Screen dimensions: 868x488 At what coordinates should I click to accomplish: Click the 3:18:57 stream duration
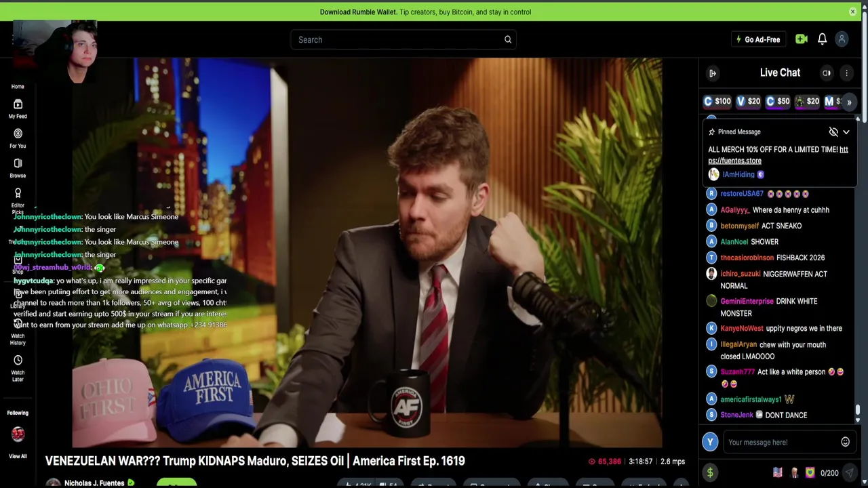pyautogui.click(x=640, y=462)
